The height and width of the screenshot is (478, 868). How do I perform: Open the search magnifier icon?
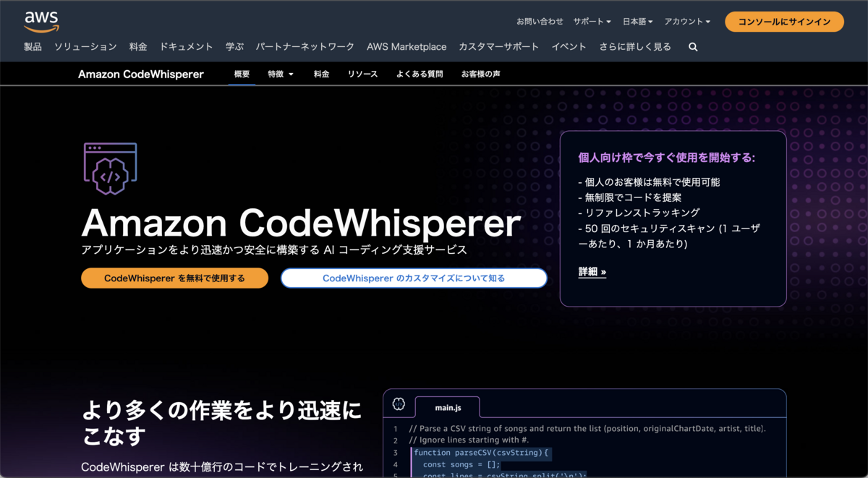[693, 47]
